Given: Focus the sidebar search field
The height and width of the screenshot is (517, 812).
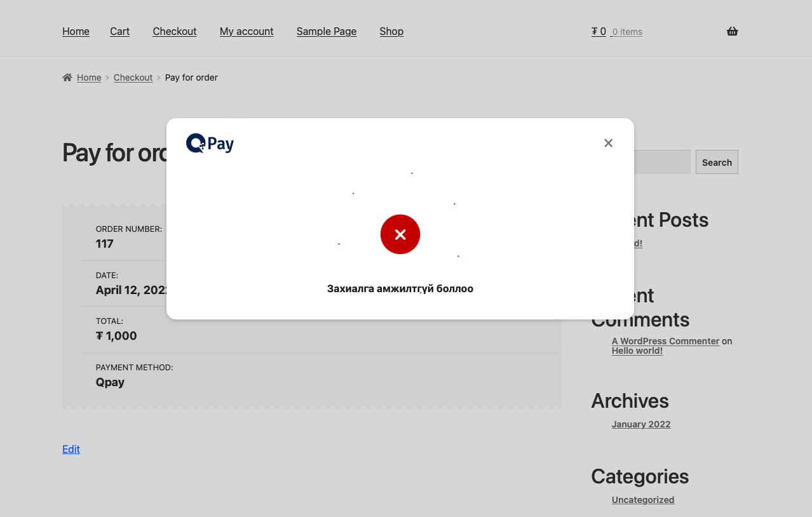Looking at the screenshot, I should [x=661, y=162].
